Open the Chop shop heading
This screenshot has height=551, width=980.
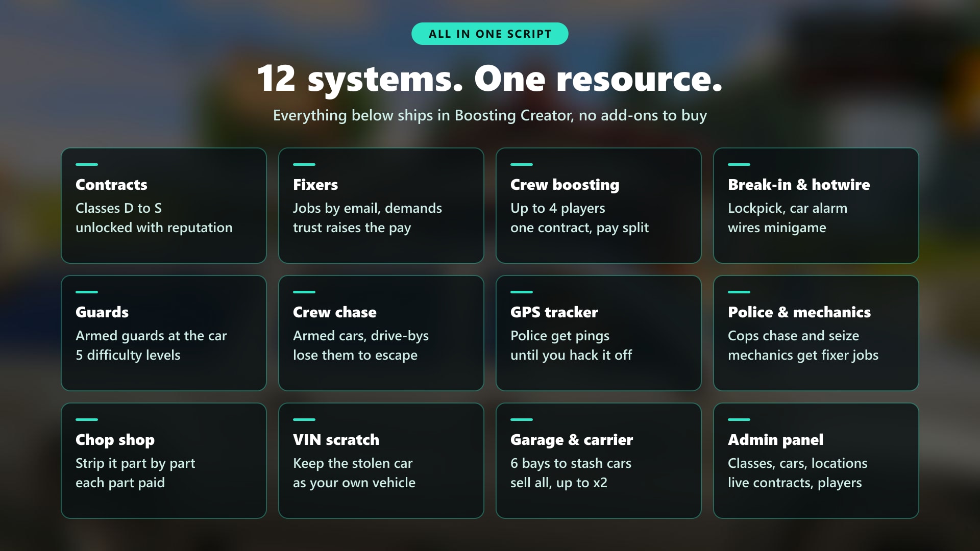click(115, 440)
